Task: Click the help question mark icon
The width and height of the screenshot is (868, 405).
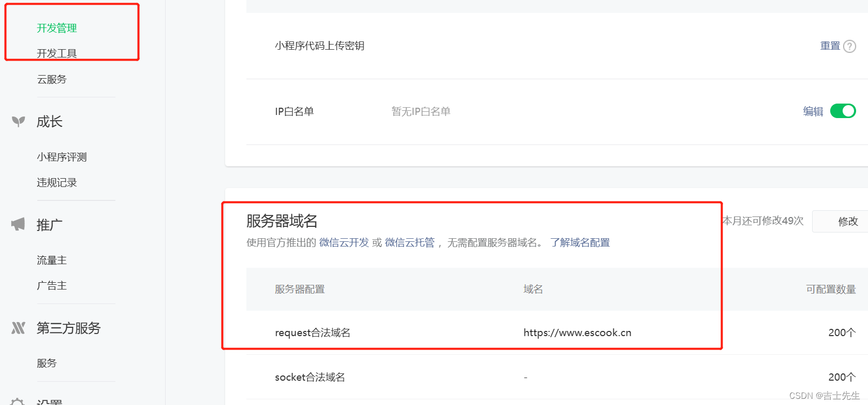Action: (849, 46)
